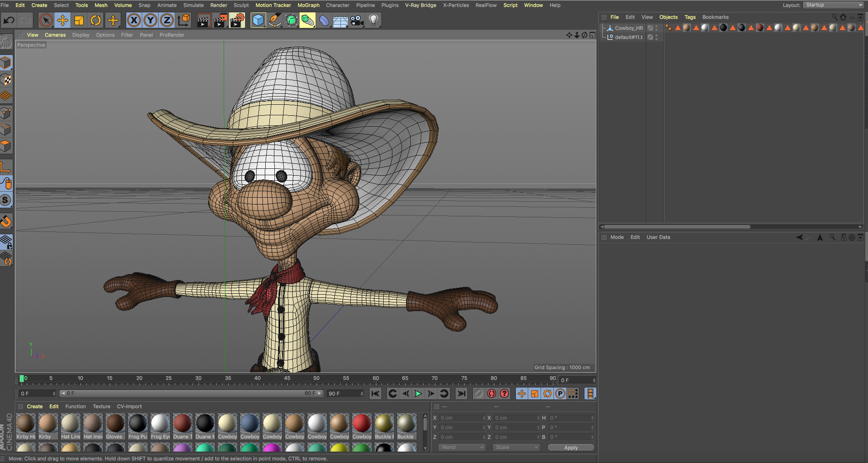Add a Camera object
The height and width of the screenshot is (463, 868).
coord(357,20)
